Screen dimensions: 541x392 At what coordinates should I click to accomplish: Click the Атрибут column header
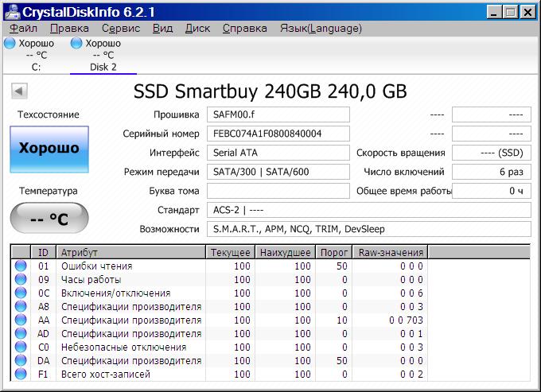coord(130,252)
